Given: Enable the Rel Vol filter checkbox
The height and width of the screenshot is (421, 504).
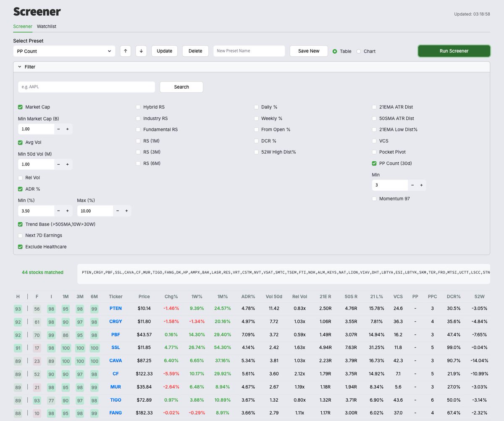Looking at the screenshot, I should click(x=20, y=178).
